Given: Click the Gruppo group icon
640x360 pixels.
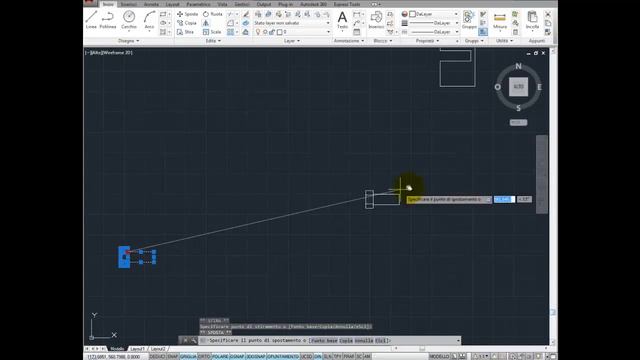Looking at the screenshot, I should tap(469, 20).
